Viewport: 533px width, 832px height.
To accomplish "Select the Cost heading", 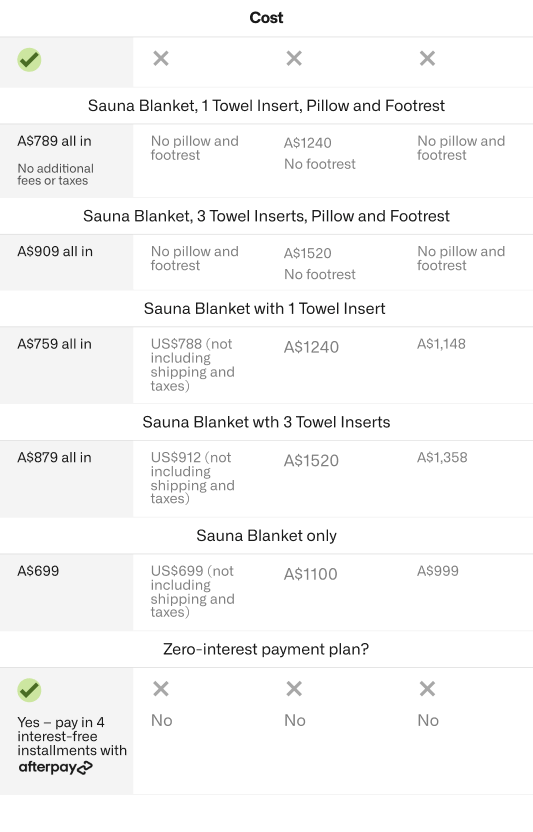I will (266, 18).
